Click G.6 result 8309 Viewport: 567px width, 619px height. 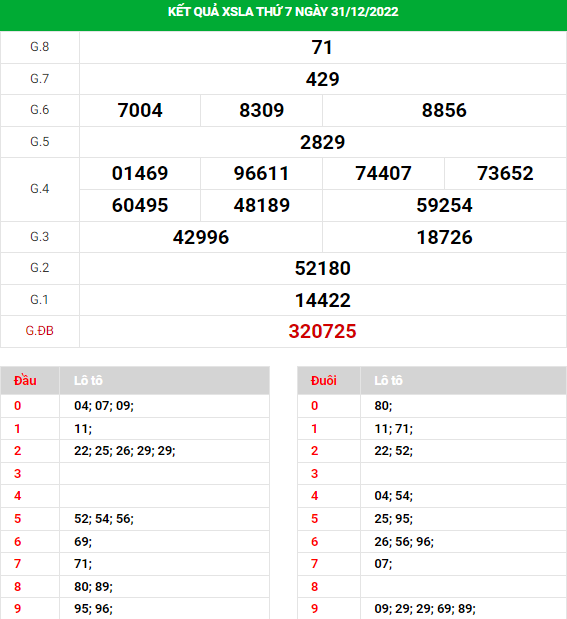point(261,110)
